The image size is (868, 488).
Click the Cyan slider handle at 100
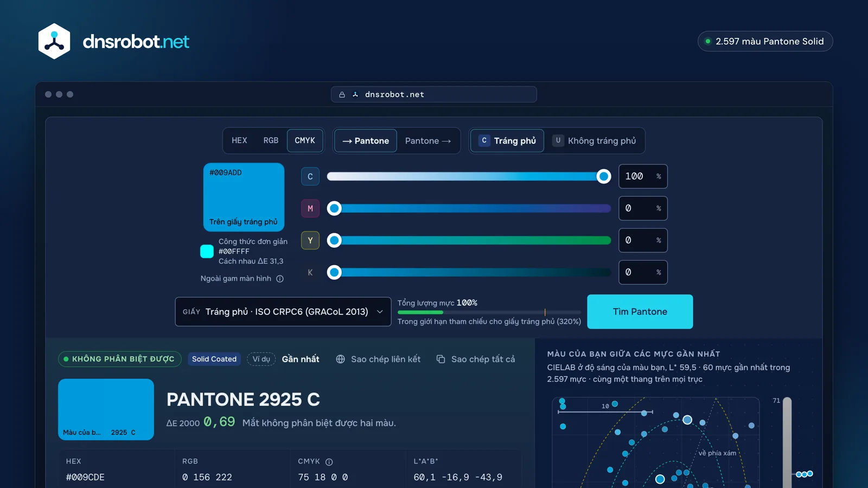click(x=603, y=176)
